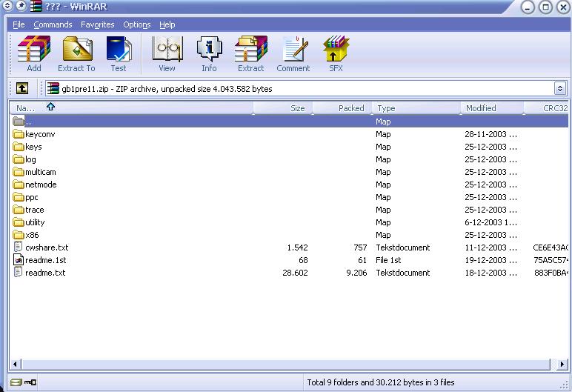
Task: Select the 'readme.1st' file name
Action: 46,260
